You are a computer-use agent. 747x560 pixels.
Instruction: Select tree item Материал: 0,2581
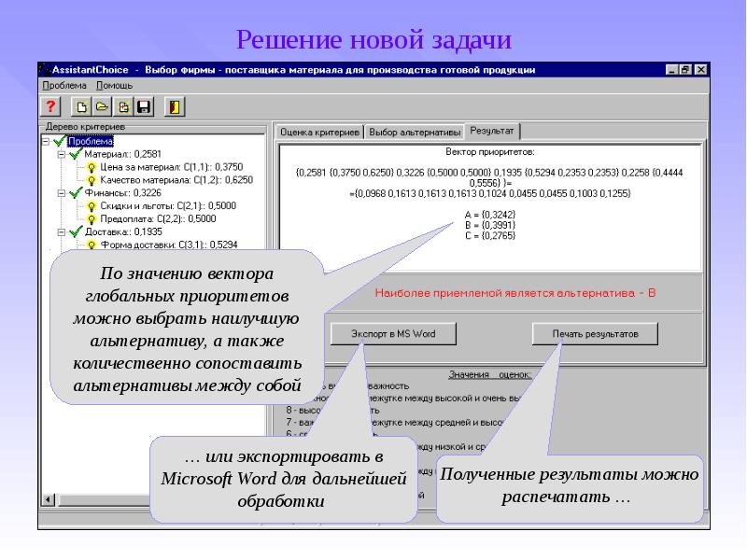click(x=123, y=154)
